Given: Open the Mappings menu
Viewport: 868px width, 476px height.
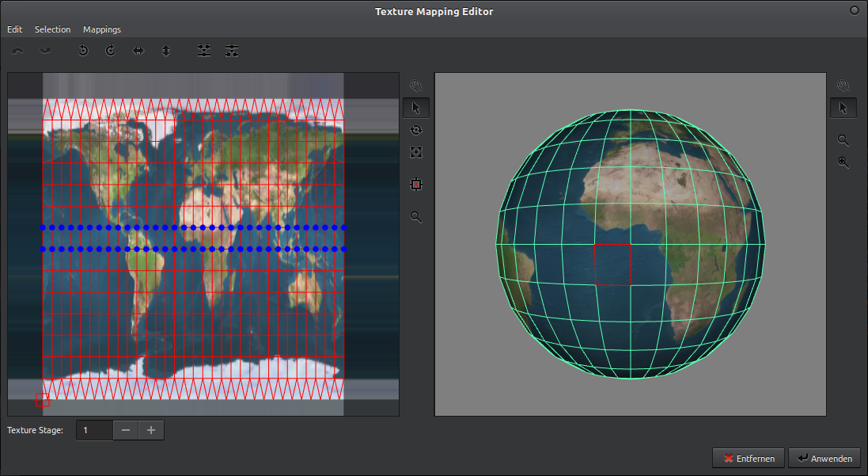Looking at the screenshot, I should [101, 29].
